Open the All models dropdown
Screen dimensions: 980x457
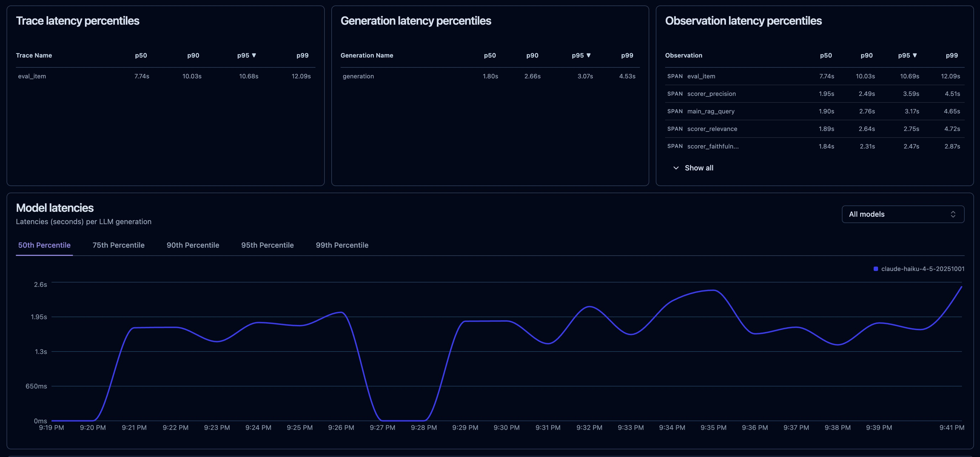(x=903, y=214)
